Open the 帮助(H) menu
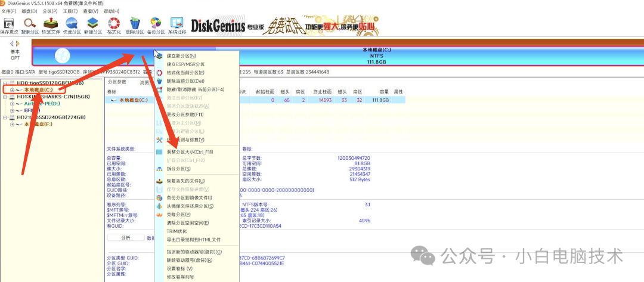Image resolution: width=644 pixels, height=282 pixels. point(112,11)
